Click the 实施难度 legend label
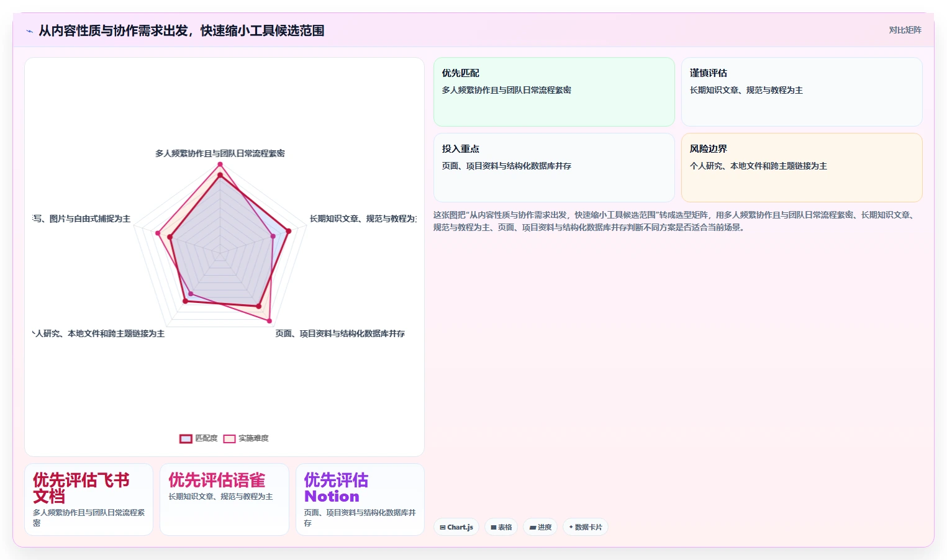Screen dimensions: 947x560 click(253, 438)
